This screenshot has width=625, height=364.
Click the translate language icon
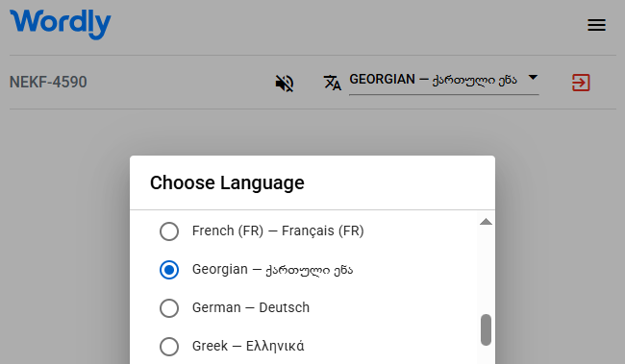(x=332, y=83)
